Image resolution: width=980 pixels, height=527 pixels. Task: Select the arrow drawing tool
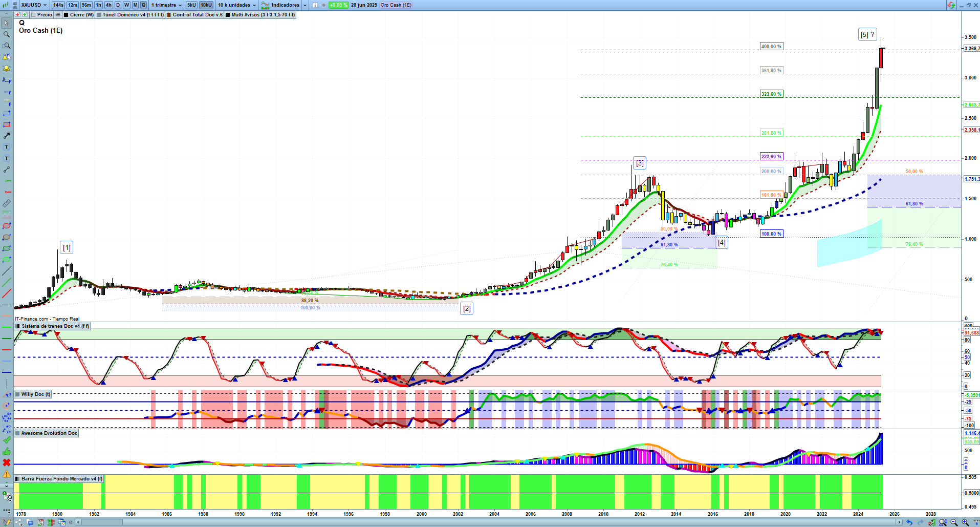[x=7, y=136]
